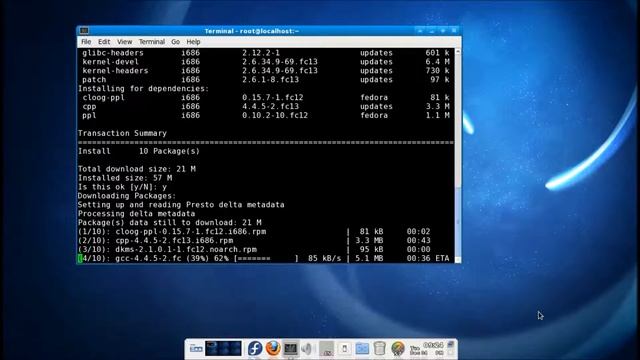
Task: Click the grey terminal task button in panel
Action: 327,348
